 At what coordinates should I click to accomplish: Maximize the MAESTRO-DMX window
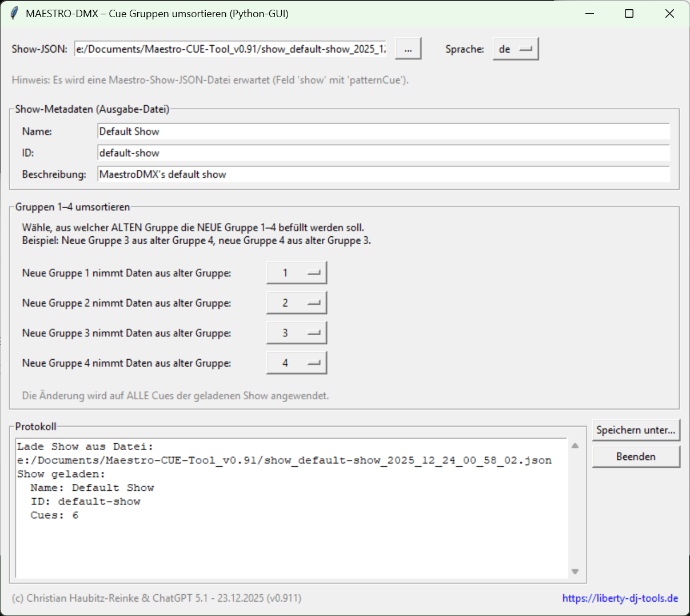pyautogui.click(x=629, y=13)
